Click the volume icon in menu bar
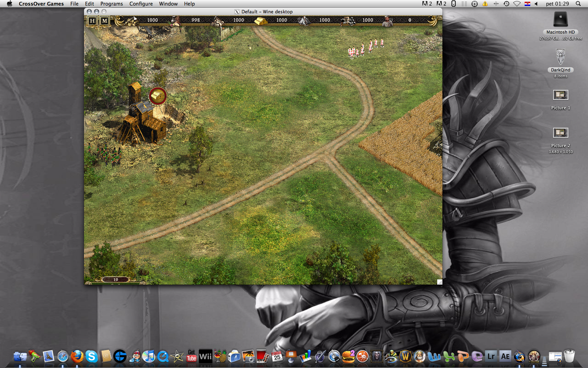The height and width of the screenshot is (368, 588). pos(536,4)
